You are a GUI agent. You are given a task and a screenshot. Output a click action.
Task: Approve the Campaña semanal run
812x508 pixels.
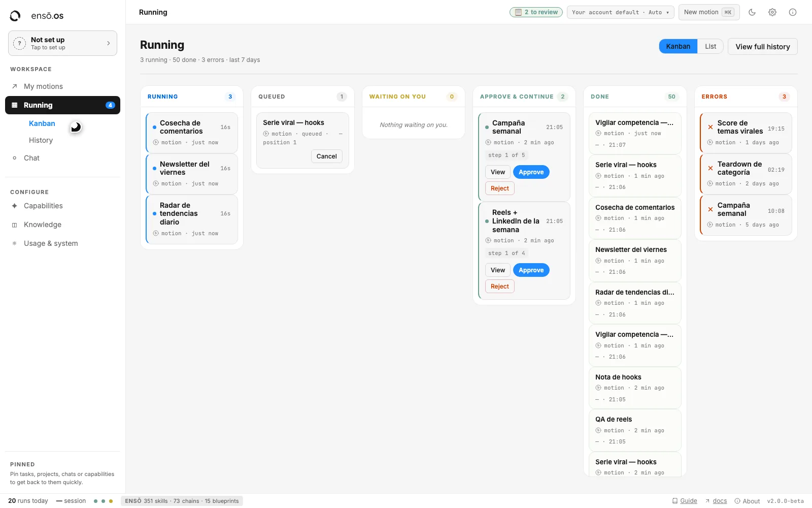(x=531, y=172)
